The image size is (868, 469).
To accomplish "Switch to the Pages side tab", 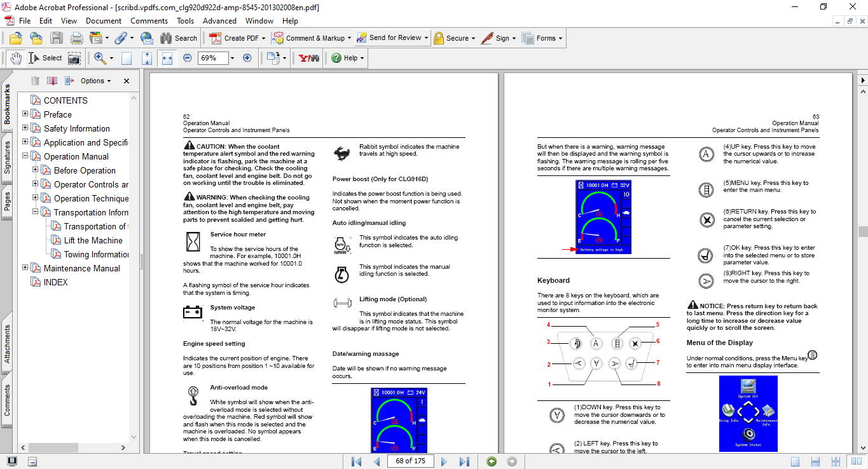I will [x=7, y=201].
